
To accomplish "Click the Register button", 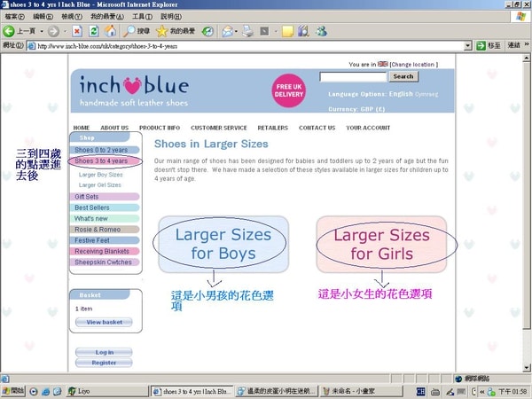I will coord(104,363).
